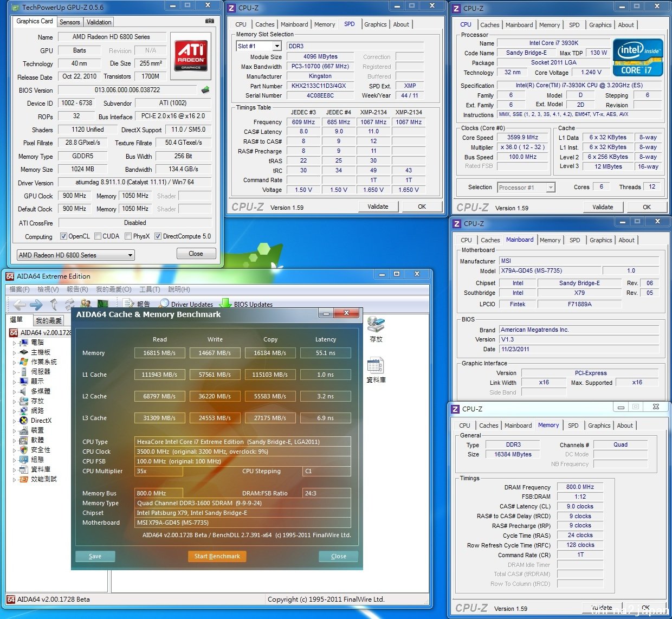Open the Graphics tab in the CPU-Z Memory window
The image size is (672, 619).
click(x=599, y=425)
